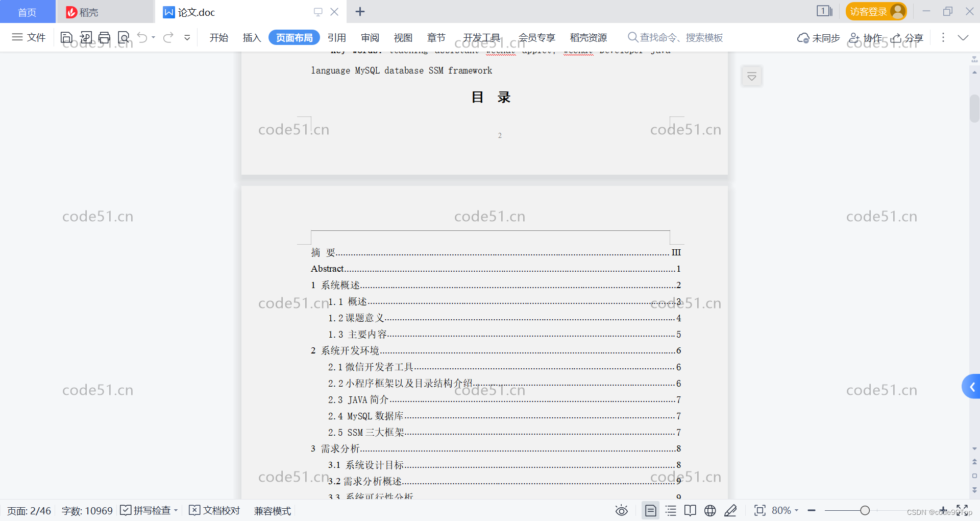Open the 章节 tab
This screenshot has width=980, height=521.
tap(436, 37)
